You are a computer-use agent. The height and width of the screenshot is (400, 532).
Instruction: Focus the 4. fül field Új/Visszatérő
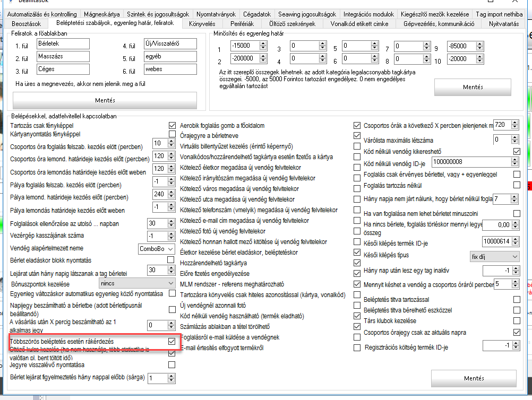coord(170,44)
